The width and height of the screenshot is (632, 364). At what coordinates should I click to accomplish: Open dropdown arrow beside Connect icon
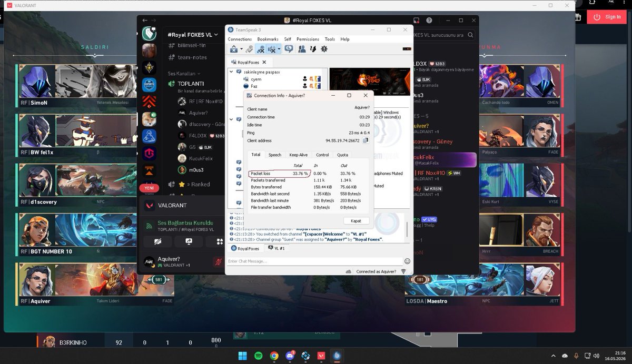pos(241,49)
